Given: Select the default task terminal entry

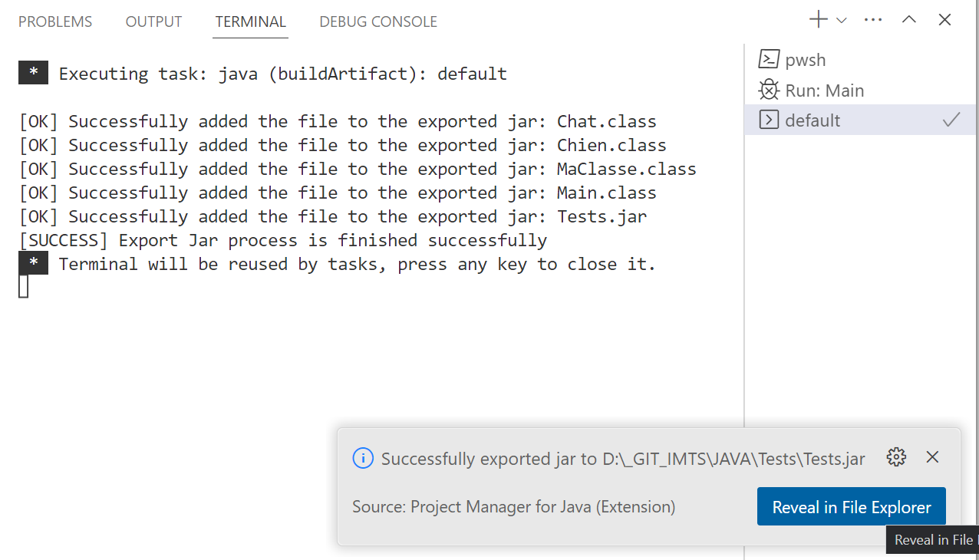Looking at the screenshot, I should [813, 120].
